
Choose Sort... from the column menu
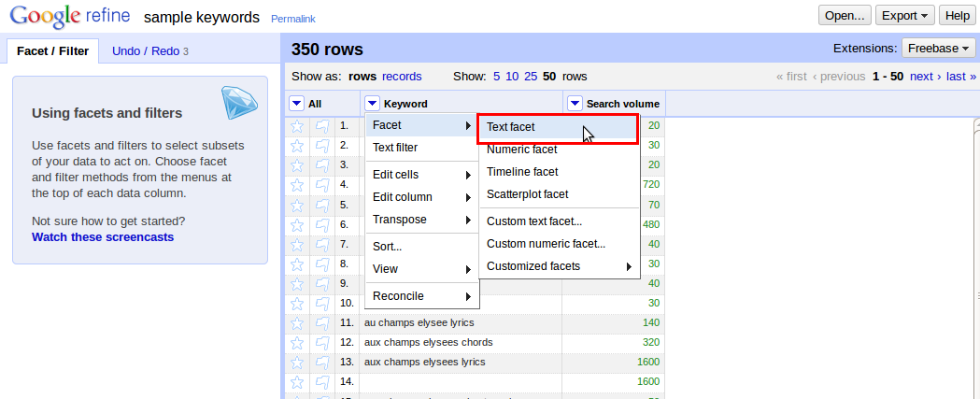point(422,247)
